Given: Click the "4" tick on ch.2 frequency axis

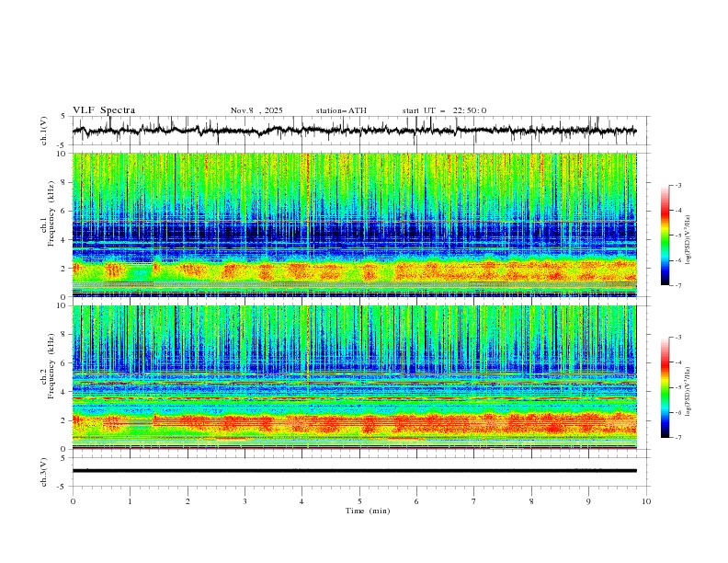Looking at the screenshot, I should tap(64, 392).
